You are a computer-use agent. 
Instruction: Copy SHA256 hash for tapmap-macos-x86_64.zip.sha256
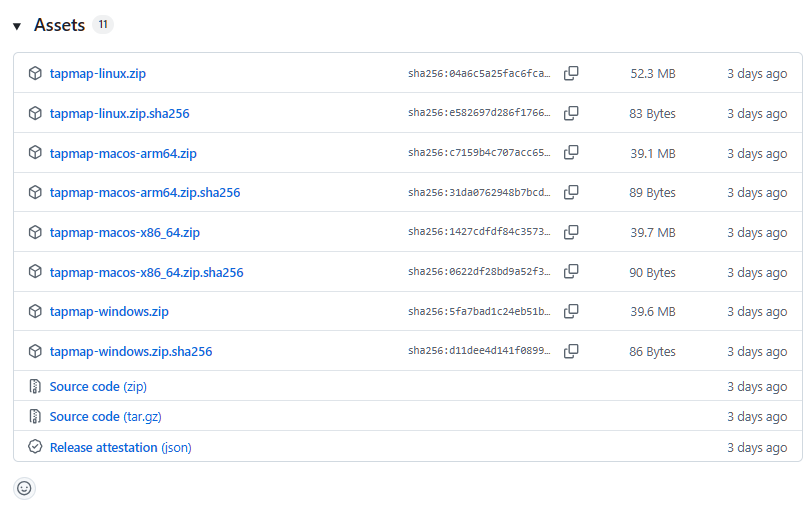(x=571, y=272)
